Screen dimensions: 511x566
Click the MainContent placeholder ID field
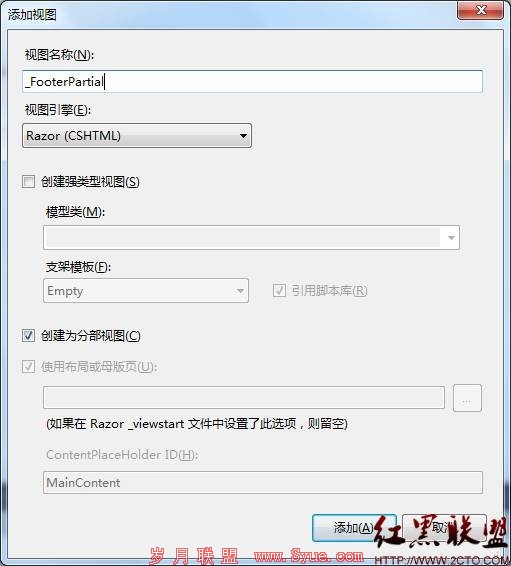click(x=263, y=482)
